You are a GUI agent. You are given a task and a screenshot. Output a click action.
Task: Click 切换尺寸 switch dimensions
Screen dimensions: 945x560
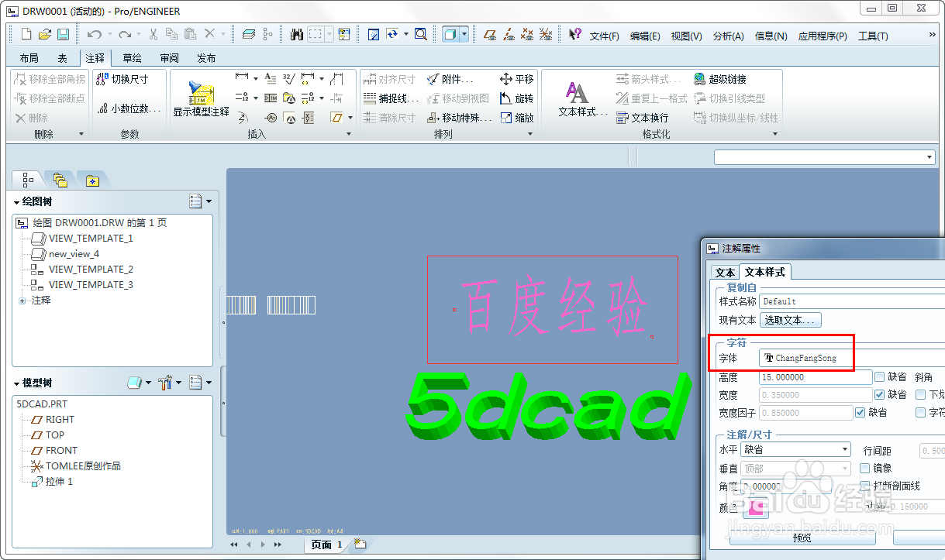pos(122,79)
